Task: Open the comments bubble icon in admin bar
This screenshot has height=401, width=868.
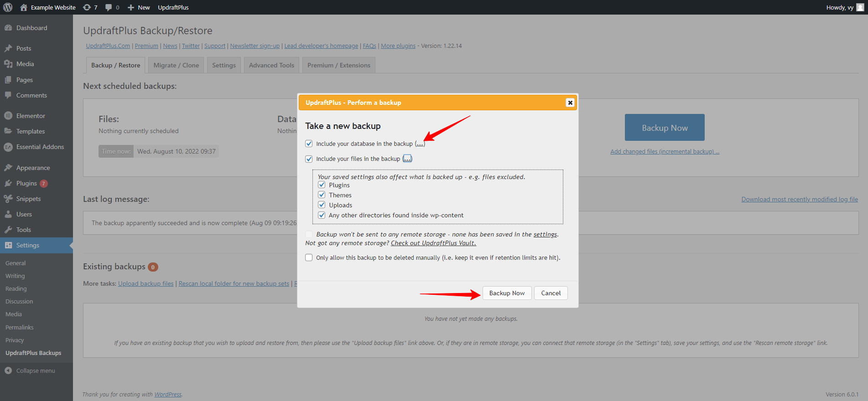Action: (109, 7)
